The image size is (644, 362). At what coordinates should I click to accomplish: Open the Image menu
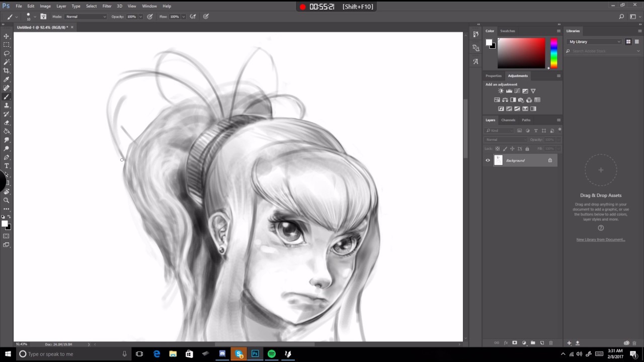pos(45,6)
